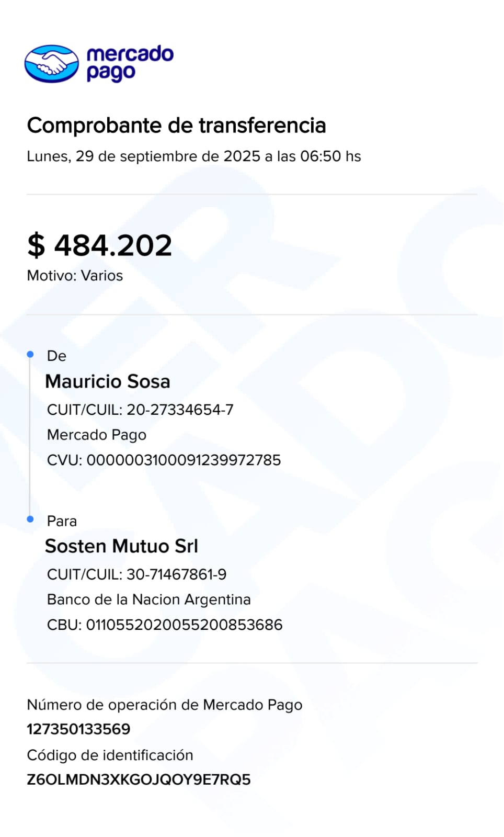Select the amount $ 484.202
This screenshot has height=837, width=504.
99,245
